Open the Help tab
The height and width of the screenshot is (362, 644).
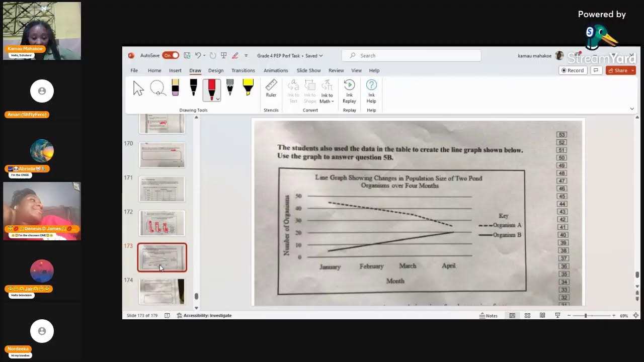click(374, 70)
